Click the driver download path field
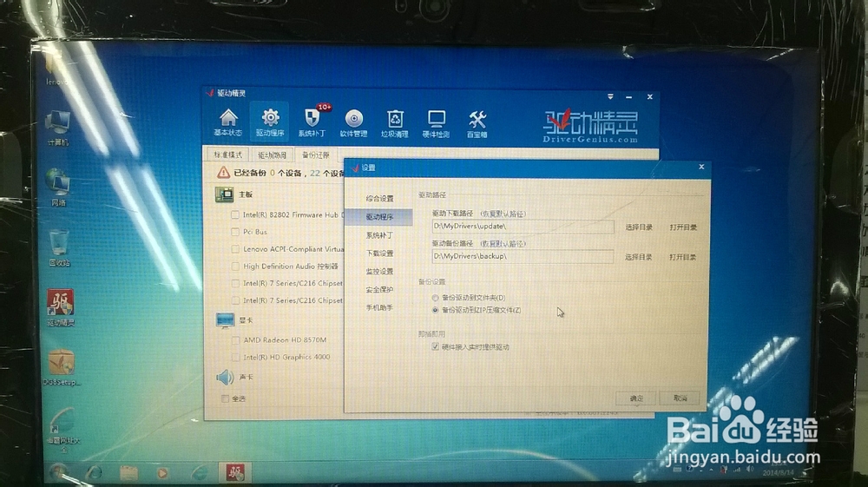Viewport: 868px width, 487px height. click(x=523, y=227)
